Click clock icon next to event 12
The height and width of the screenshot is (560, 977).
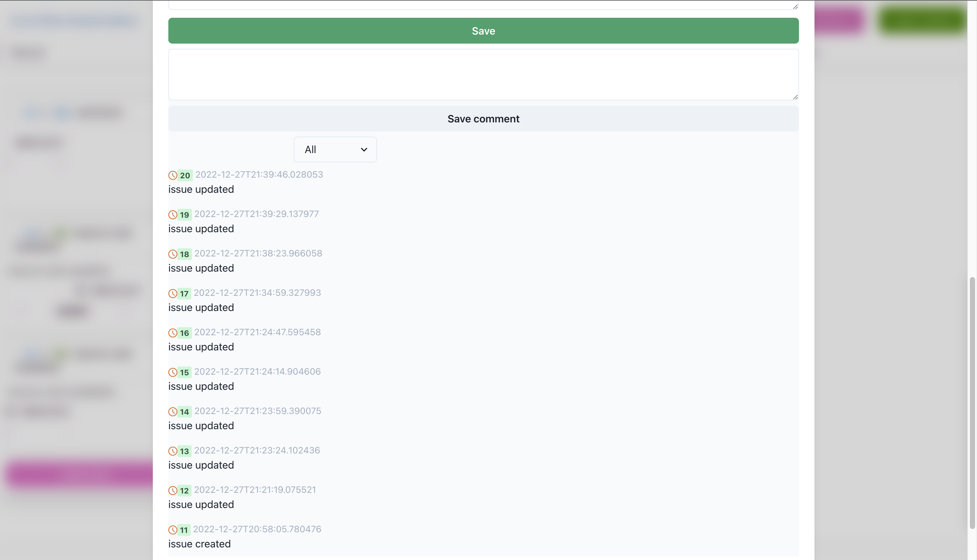[173, 491]
